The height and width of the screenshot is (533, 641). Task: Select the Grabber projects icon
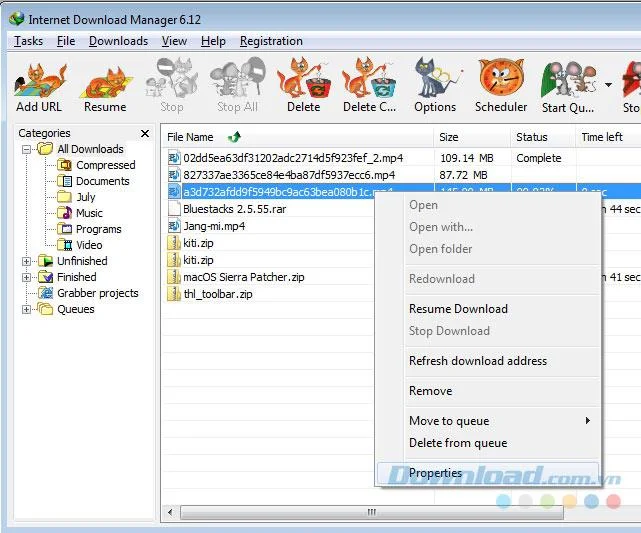pos(45,293)
